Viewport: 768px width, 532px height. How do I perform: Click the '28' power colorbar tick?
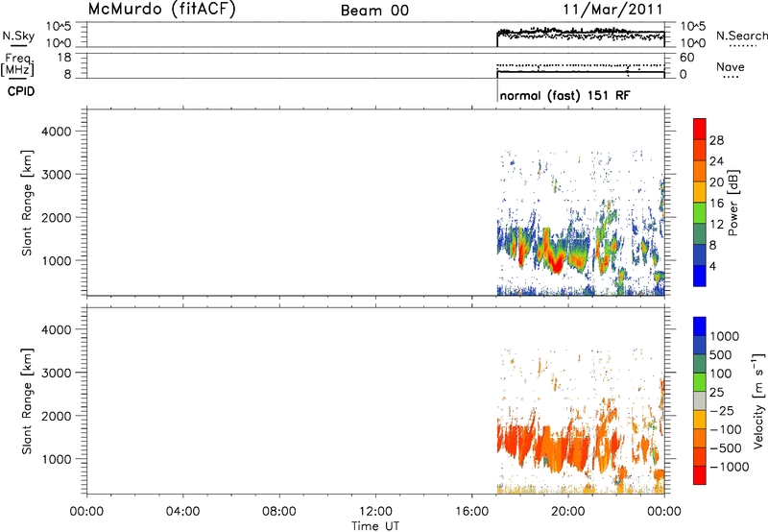[716, 140]
